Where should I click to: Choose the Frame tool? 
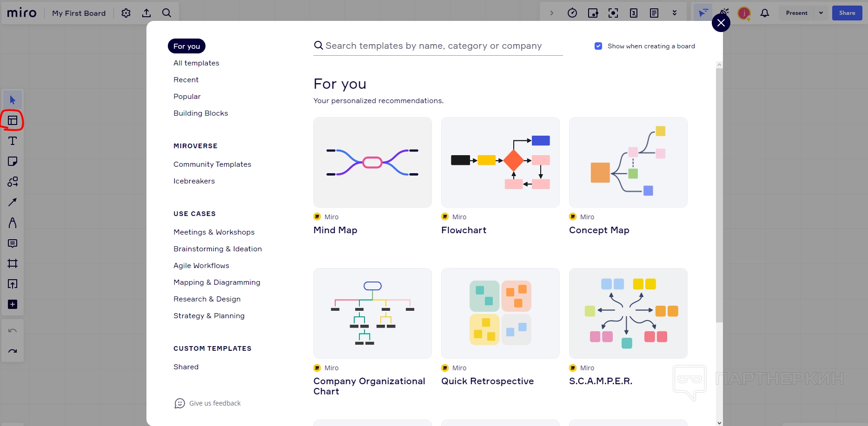click(x=13, y=264)
